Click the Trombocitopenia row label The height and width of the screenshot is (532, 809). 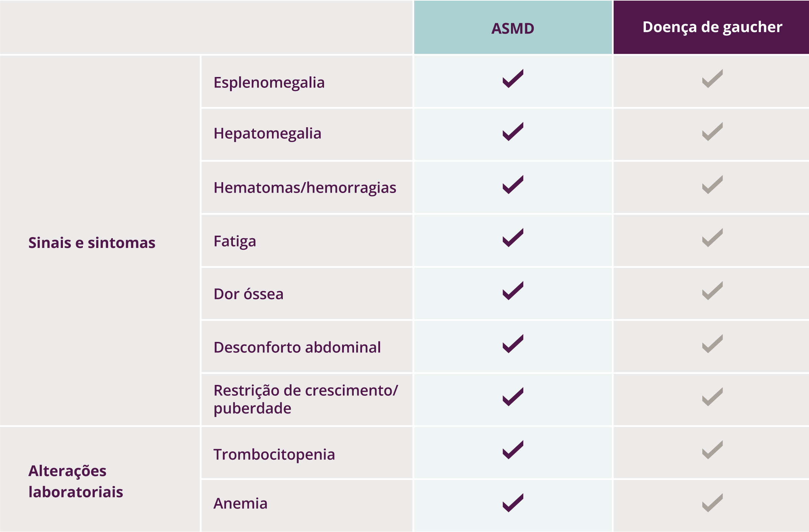(x=274, y=455)
